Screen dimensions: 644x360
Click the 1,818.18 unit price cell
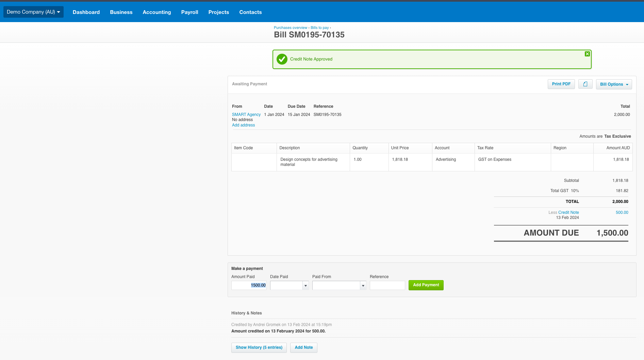pyautogui.click(x=400, y=159)
